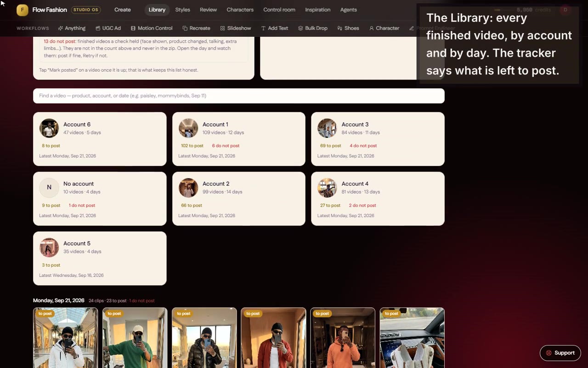This screenshot has height=368, width=588.
Task: Open the Account 2 card title
Action: [216, 184]
